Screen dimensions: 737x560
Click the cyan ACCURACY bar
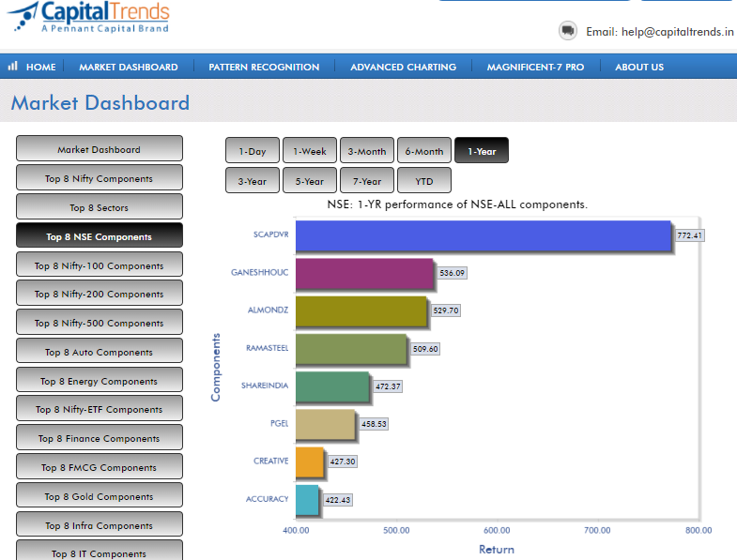coord(307,500)
